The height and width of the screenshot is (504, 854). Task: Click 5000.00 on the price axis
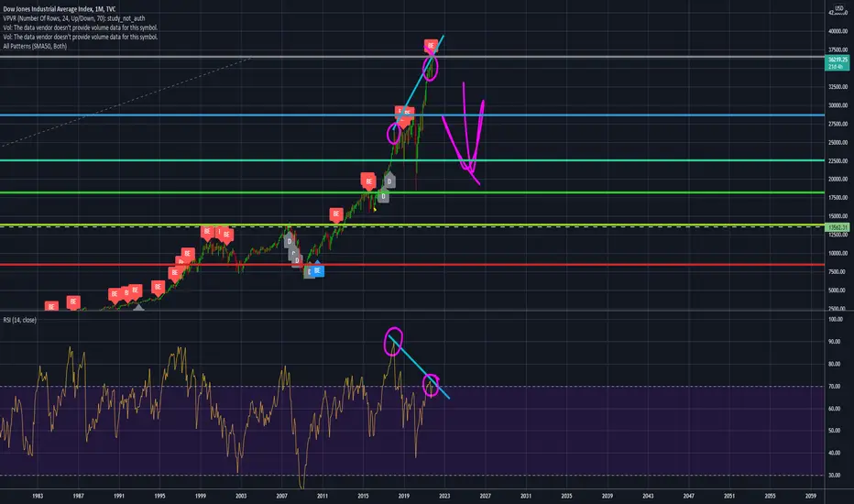point(838,290)
